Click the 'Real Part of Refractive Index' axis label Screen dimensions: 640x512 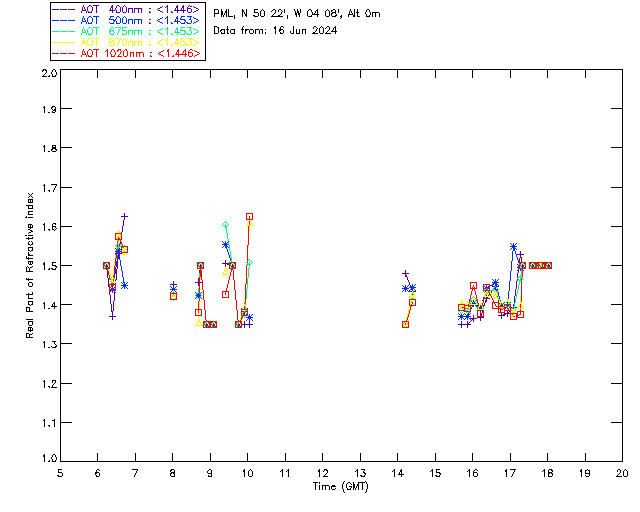(30, 264)
